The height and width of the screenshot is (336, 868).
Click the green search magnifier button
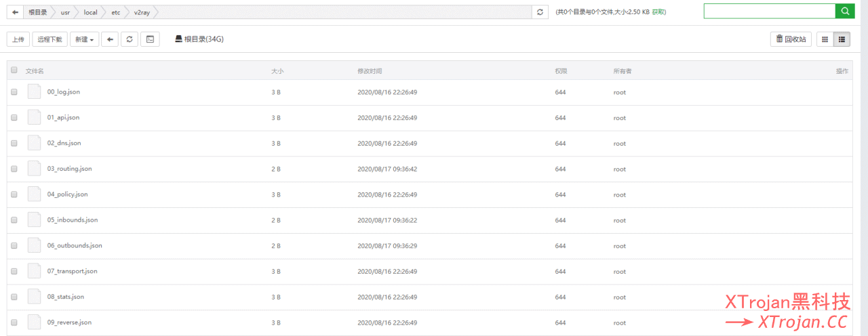coord(844,12)
